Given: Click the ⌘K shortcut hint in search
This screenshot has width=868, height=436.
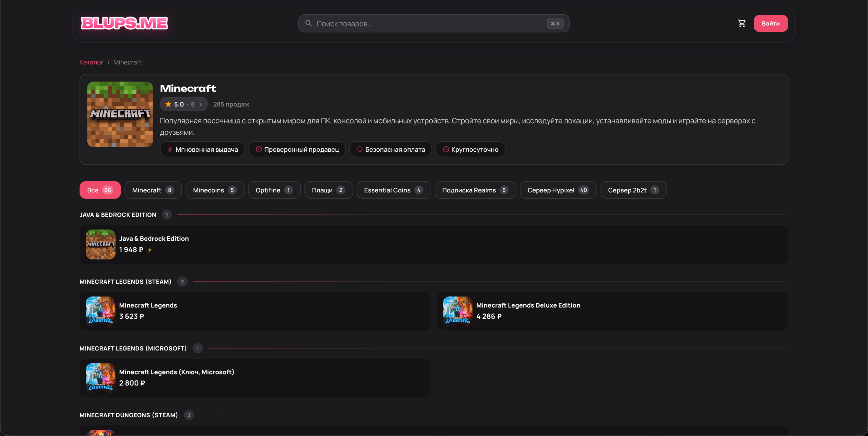Looking at the screenshot, I should point(555,23).
